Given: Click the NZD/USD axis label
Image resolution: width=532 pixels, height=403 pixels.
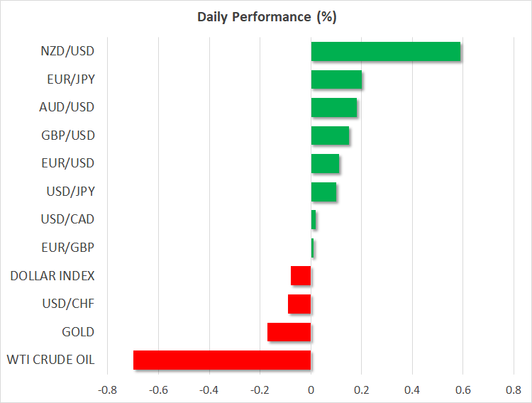Looking at the screenshot, I should [67, 51].
